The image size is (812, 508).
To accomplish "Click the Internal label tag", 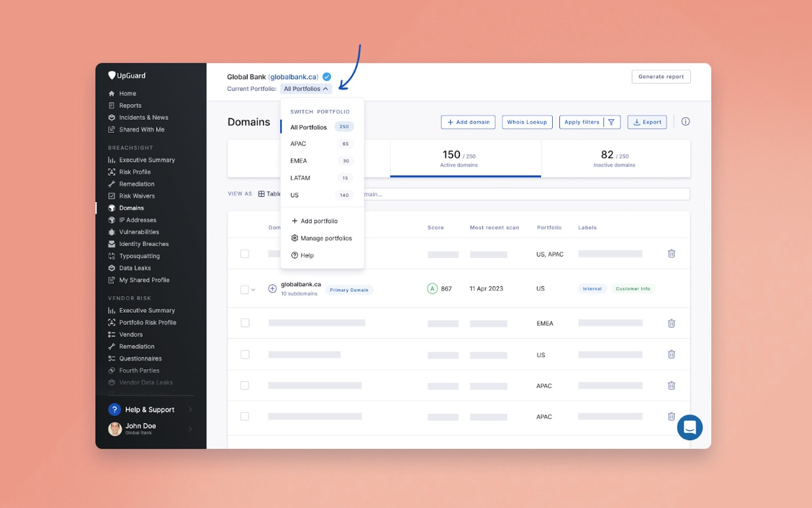I will click(592, 289).
